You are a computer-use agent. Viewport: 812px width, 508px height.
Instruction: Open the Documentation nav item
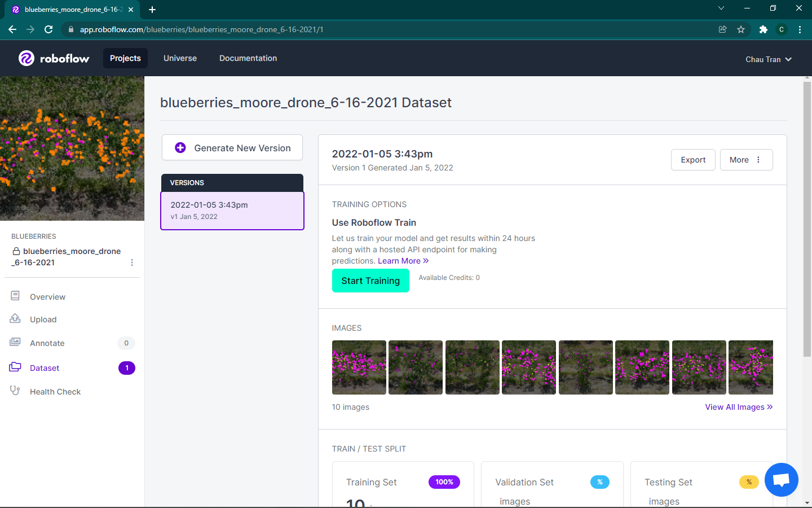point(248,58)
